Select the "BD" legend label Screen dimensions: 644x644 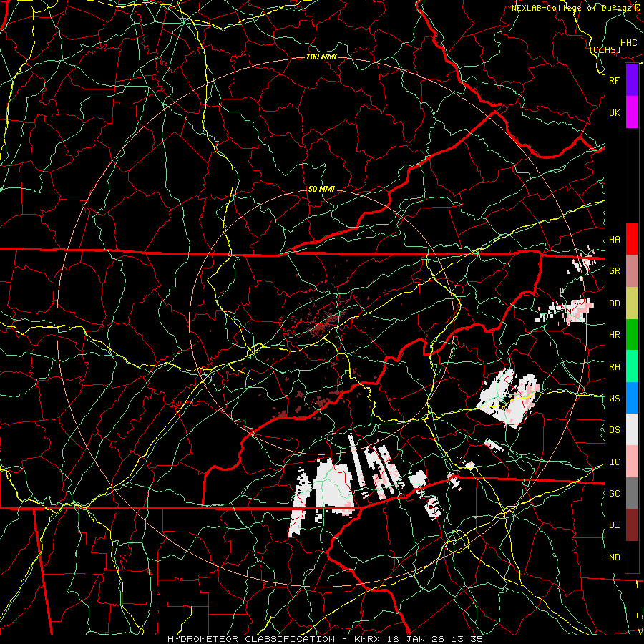coord(614,303)
